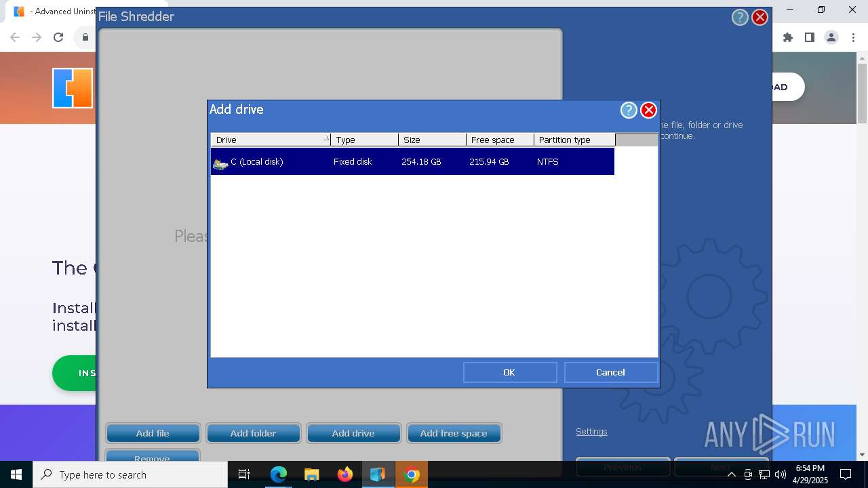Select the 254.18 GB size value
The height and width of the screenshot is (488, 868).
coord(421,162)
